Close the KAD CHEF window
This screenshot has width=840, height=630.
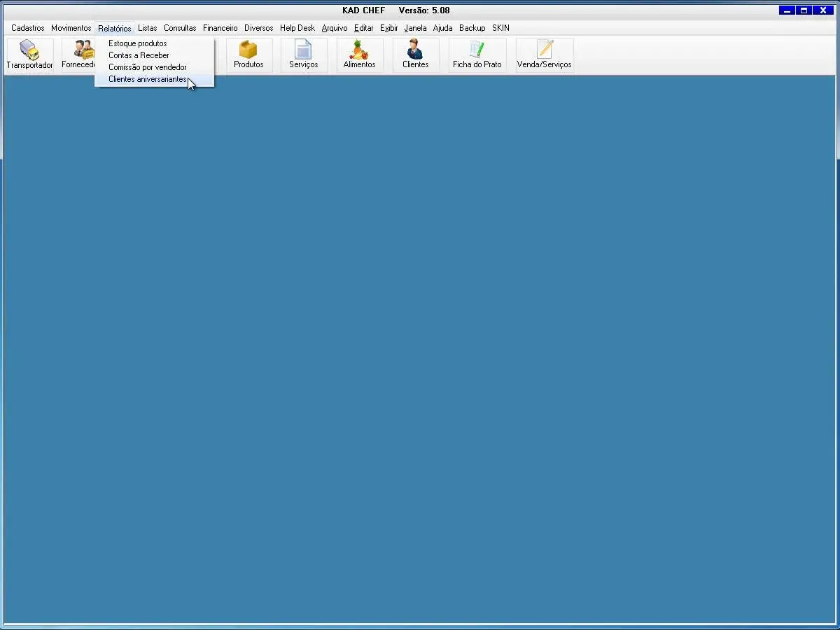click(x=823, y=10)
